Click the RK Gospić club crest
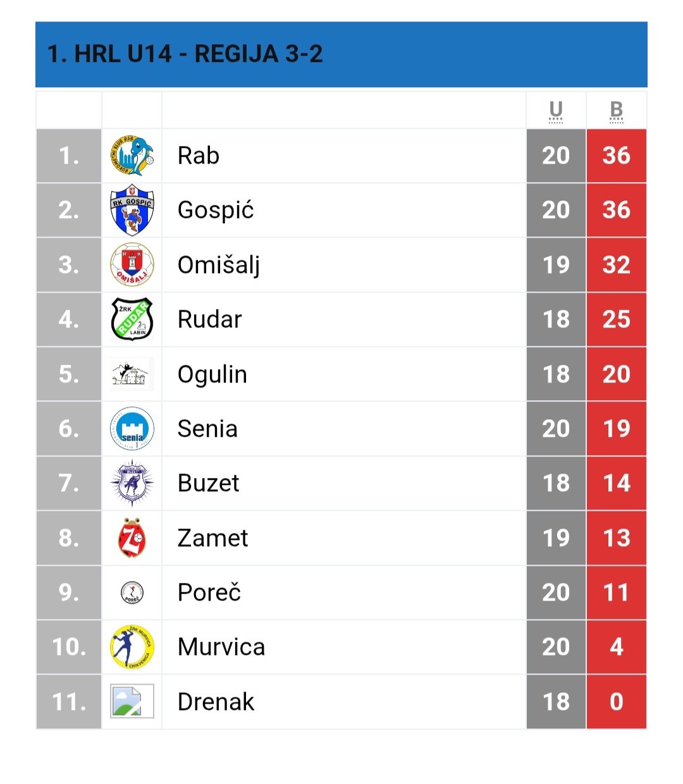The image size is (683, 784). pos(132,210)
